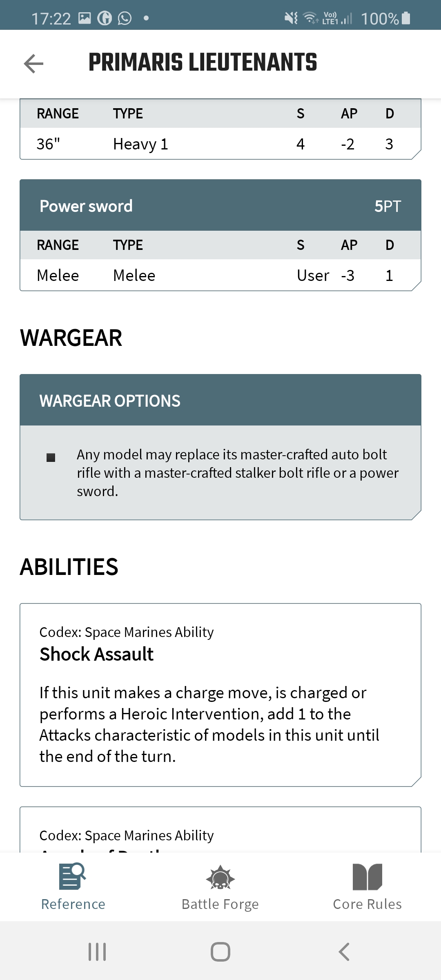Tap the Android recent apps button

coord(97,952)
